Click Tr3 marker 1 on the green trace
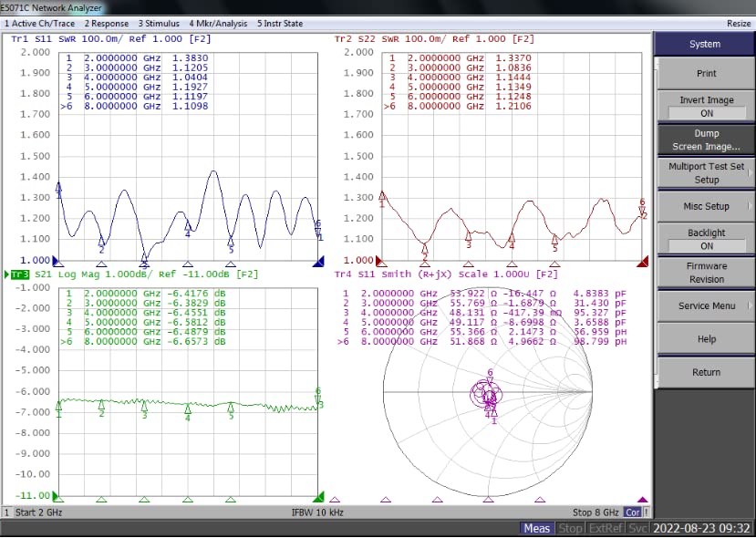This screenshot has width=756, height=538. (x=59, y=409)
